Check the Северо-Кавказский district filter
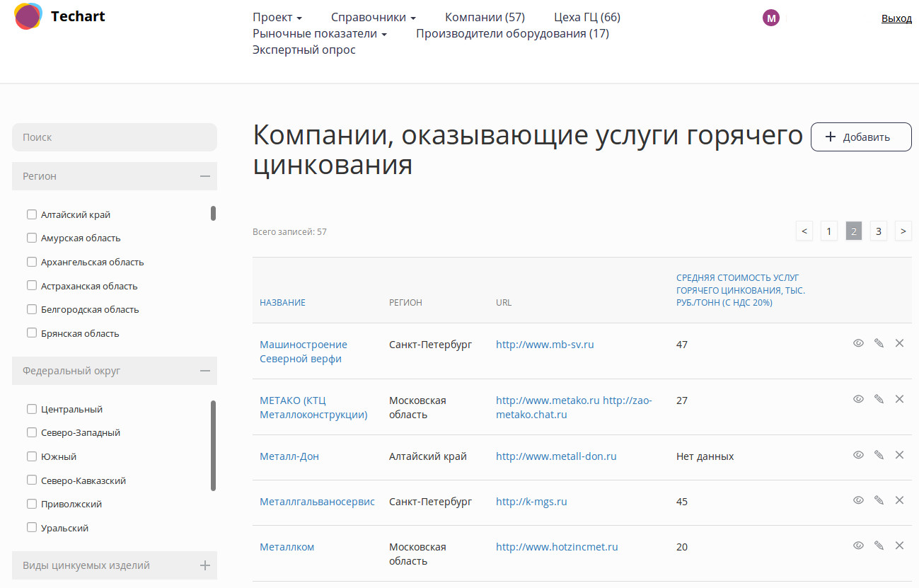 [31, 480]
